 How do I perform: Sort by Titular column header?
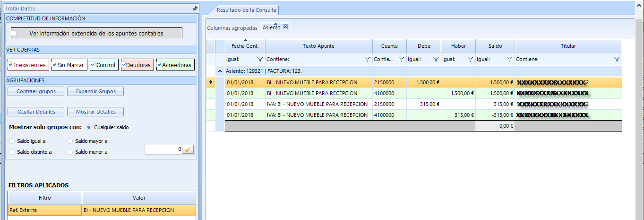[568, 46]
